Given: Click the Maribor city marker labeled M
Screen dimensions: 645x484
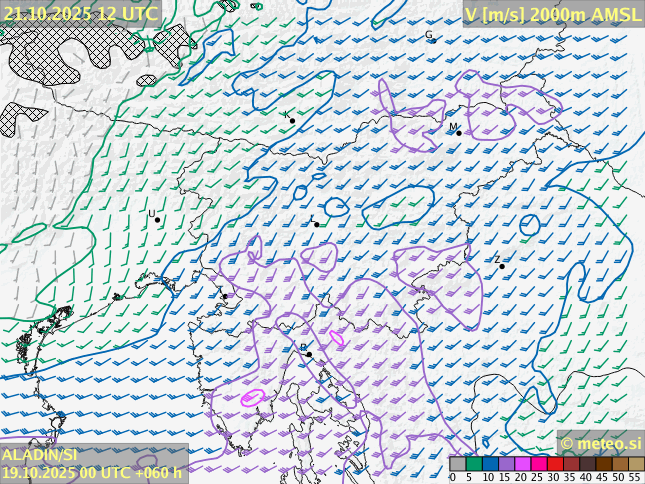Looking at the screenshot, I should point(458,132).
